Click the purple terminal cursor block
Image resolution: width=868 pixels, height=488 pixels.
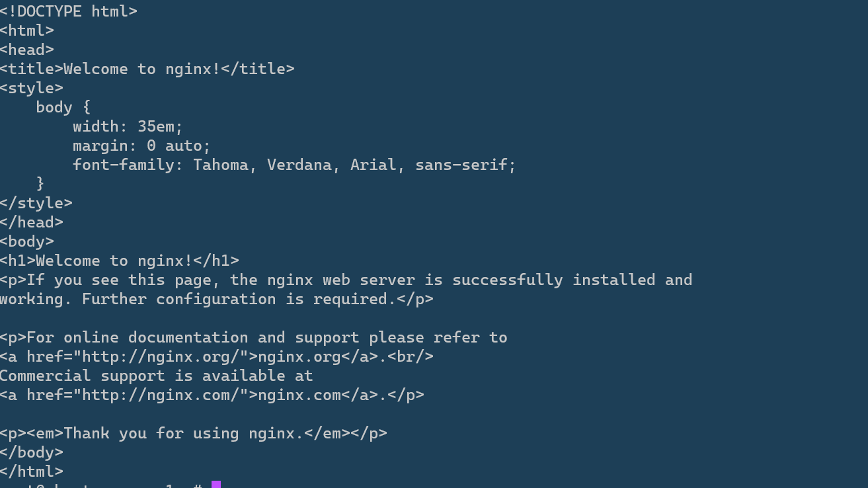216,485
